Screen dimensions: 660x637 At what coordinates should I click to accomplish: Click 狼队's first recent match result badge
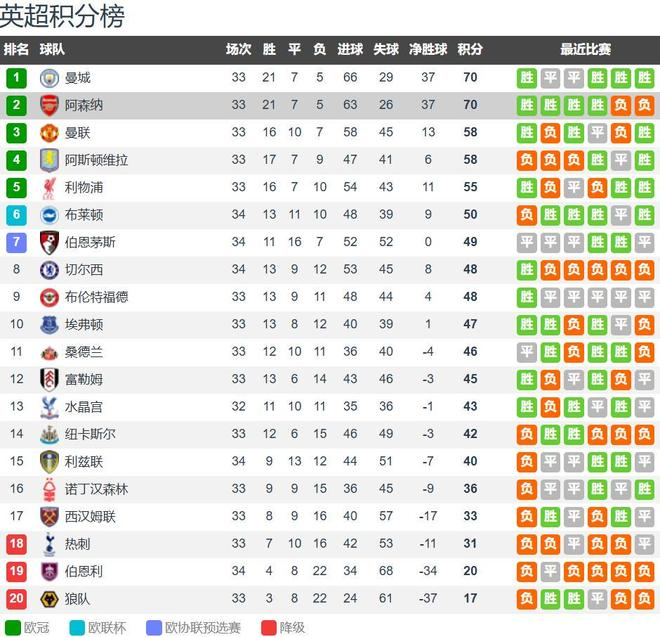pos(526,598)
